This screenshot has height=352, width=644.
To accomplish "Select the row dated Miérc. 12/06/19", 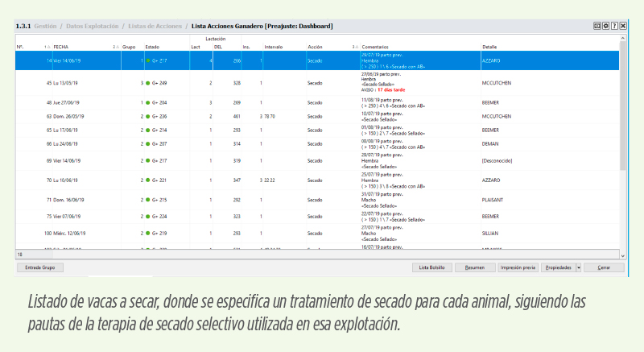I will 317,234.
